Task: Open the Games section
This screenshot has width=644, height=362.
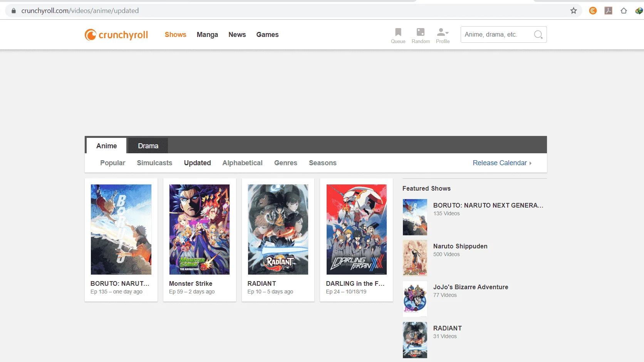Action: pyautogui.click(x=267, y=35)
